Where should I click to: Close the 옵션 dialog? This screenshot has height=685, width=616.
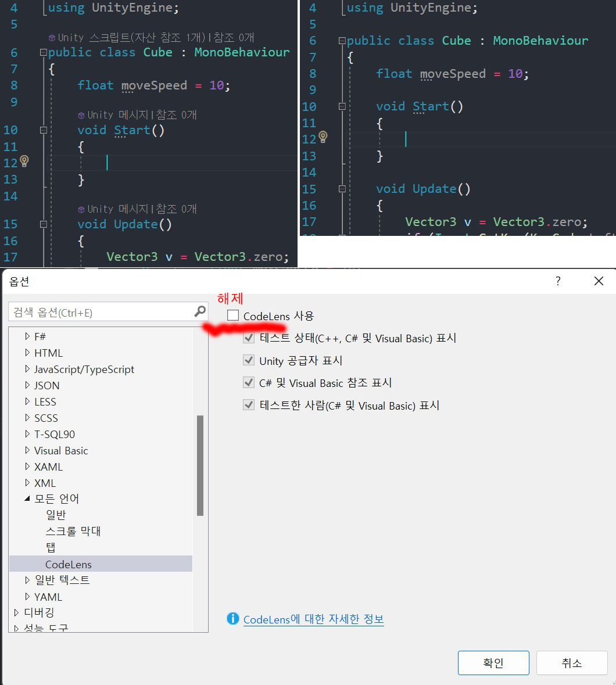click(x=599, y=281)
